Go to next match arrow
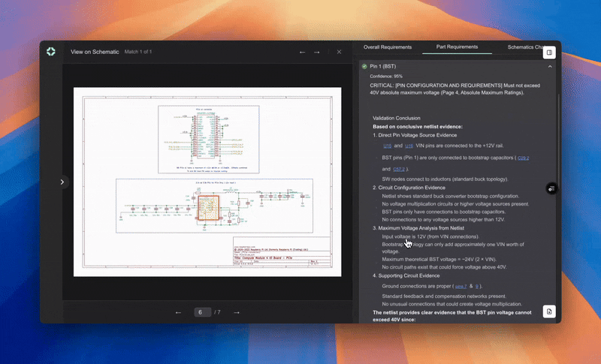The width and height of the screenshot is (601, 364). (x=317, y=52)
